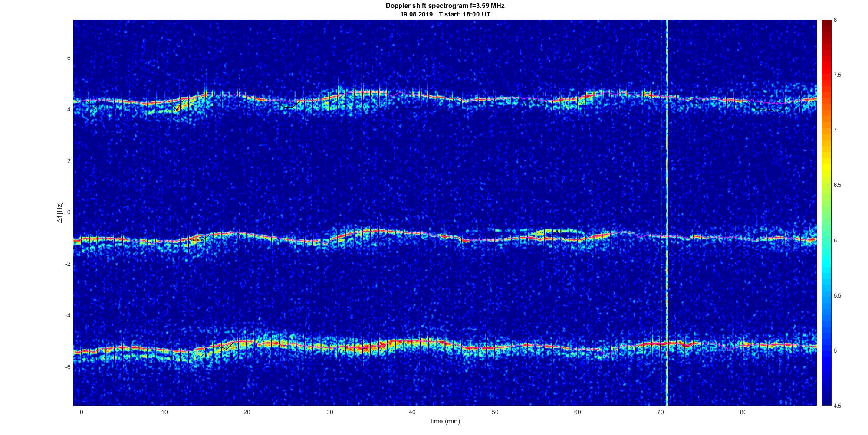The image size is (868, 435).
Task: Click the title 'Doppler shift spectrogram f=3.59 MHz'
Action: click(x=445, y=6)
